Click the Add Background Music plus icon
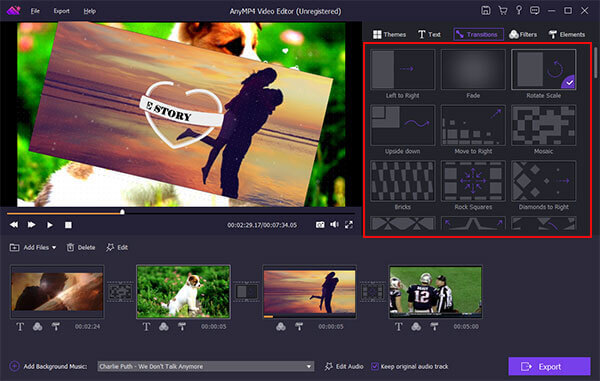 coord(14,366)
